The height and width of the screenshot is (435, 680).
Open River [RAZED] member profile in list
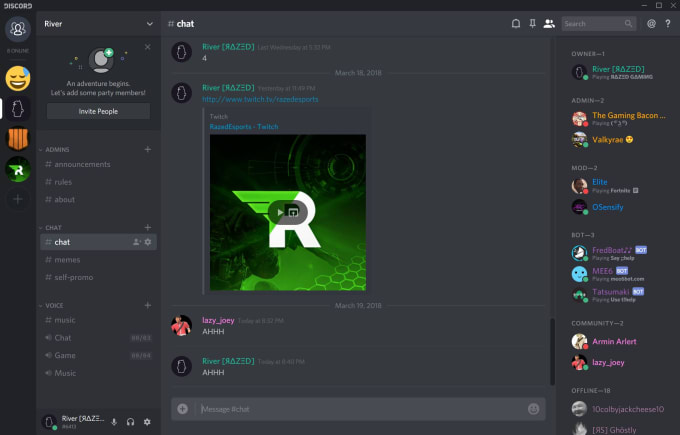[618, 72]
